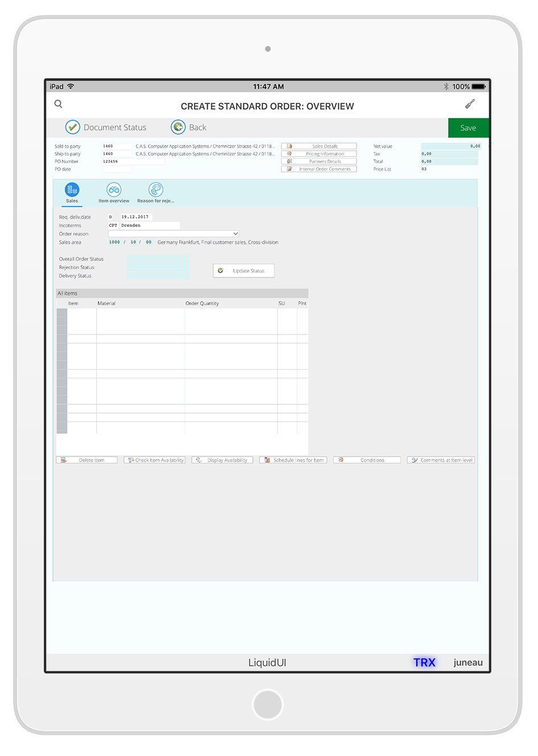Expand the Order reason dropdown

[235, 234]
